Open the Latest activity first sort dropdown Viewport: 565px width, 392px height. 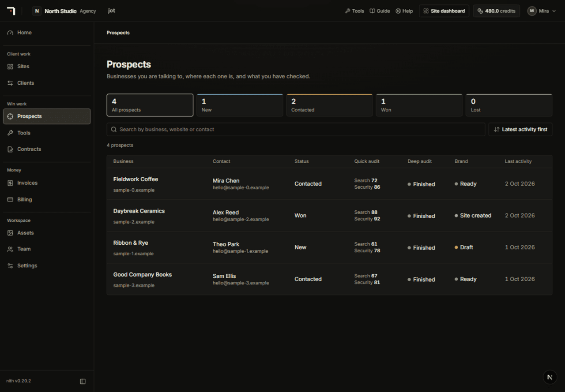pos(520,130)
